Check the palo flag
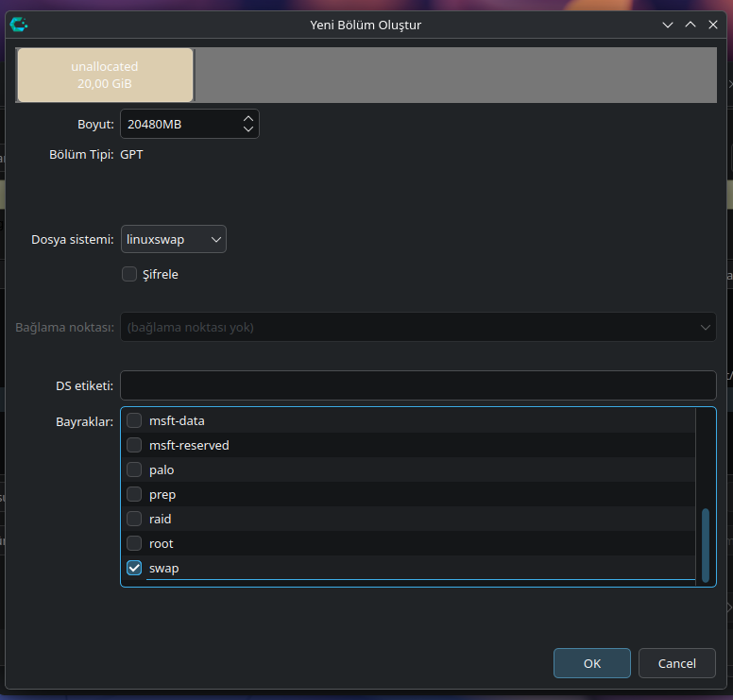Image resolution: width=733 pixels, height=700 pixels. click(x=134, y=470)
